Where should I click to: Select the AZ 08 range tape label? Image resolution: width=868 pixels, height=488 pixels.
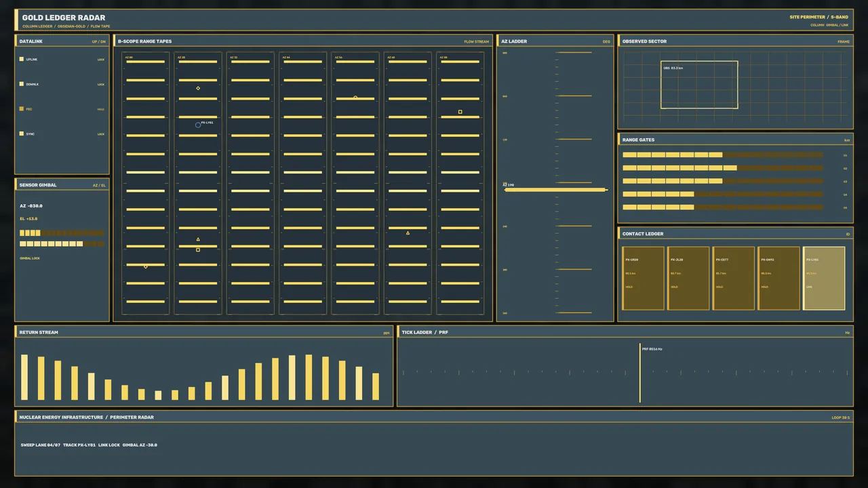click(129, 58)
